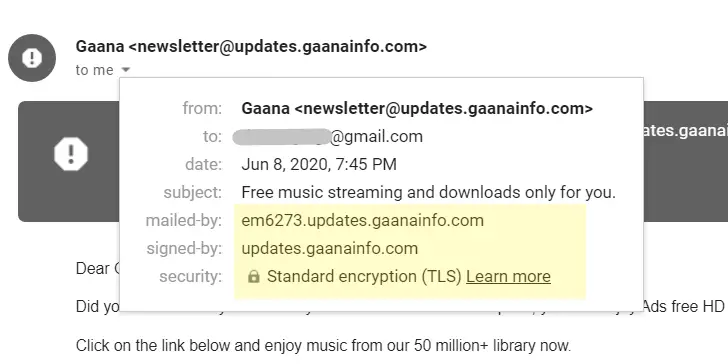This screenshot has height=364, width=728.
Task: Click the 'Dear' greeting line in email body
Action: pyautogui.click(x=98, y=269)
